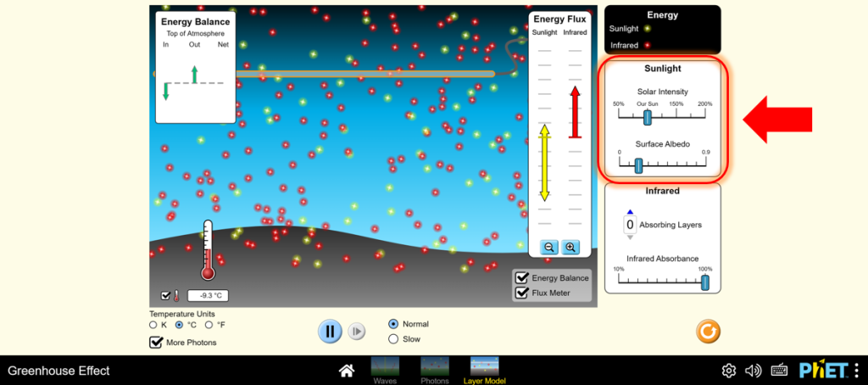Click the Home icon in navigation bar

click(347, 371)
